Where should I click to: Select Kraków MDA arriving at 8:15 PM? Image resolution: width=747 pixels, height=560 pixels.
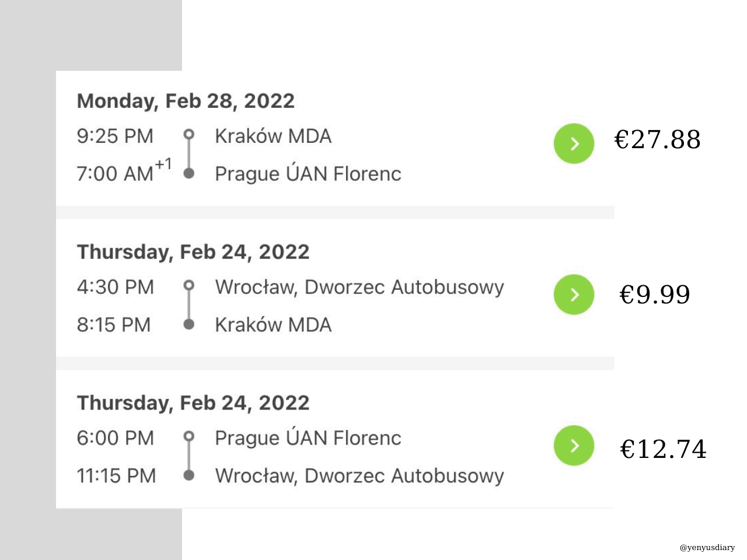(x=273, y=324)
